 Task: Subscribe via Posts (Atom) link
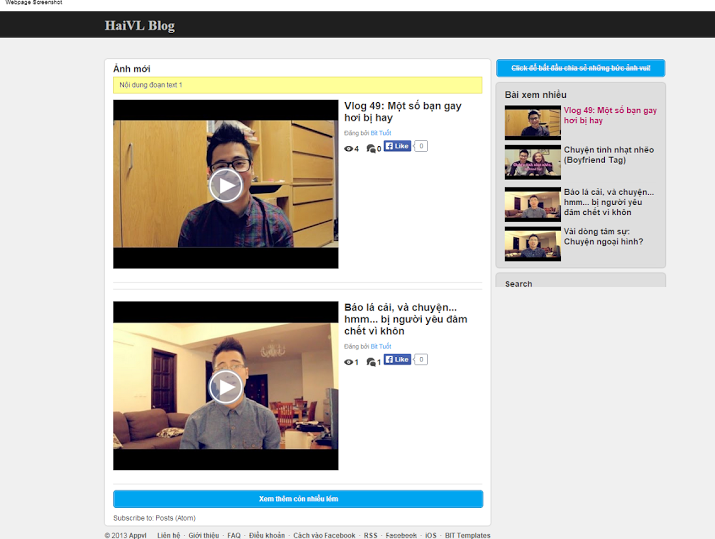175,518
